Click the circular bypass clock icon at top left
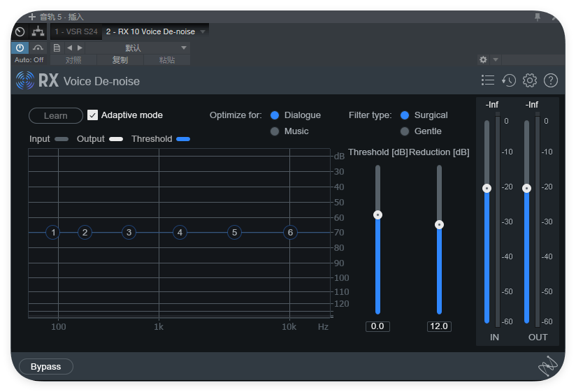 click(20, 32)
